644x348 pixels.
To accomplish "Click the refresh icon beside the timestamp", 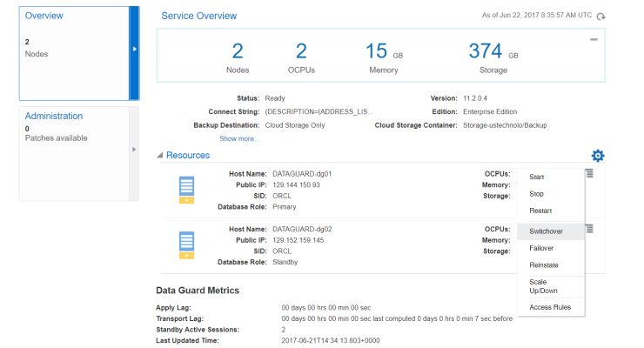I will [600, 17].
